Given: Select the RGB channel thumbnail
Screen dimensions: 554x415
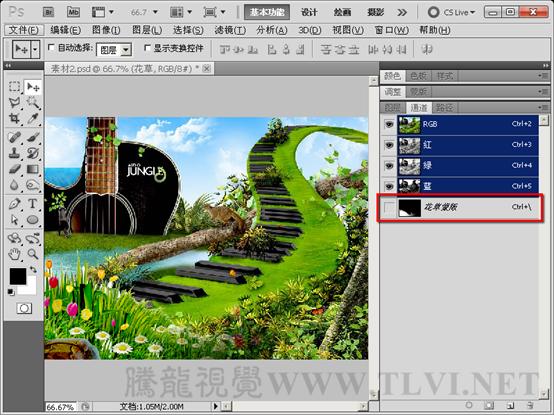Looking at the screenshot, I should click(x=409, y=125).
